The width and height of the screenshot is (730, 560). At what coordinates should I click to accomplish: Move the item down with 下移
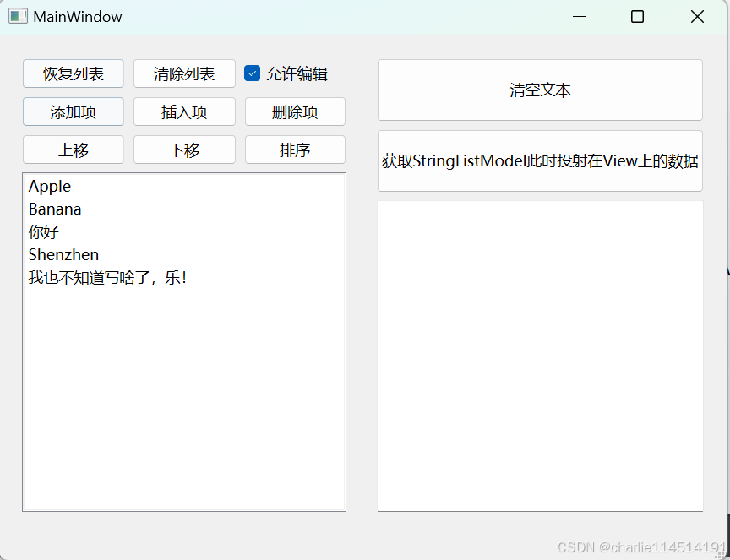point(184,150)
